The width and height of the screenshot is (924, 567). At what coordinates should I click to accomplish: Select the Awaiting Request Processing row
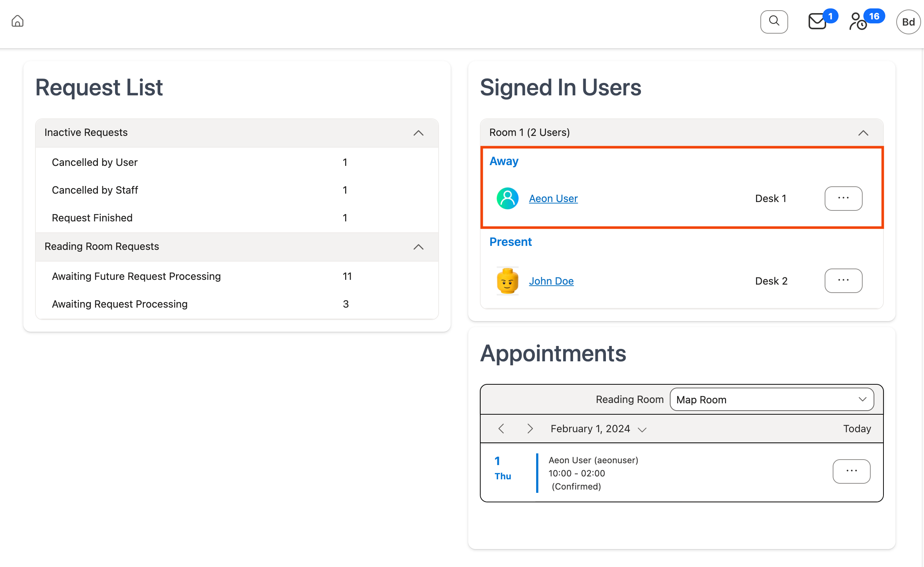point(120,304)
